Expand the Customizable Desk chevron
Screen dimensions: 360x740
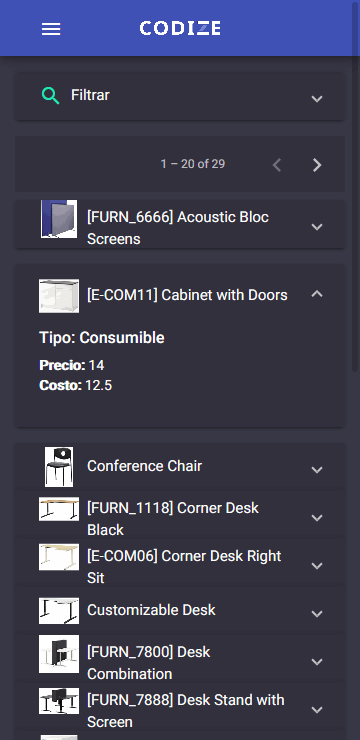pyautogui.click(x=317, y=614)
